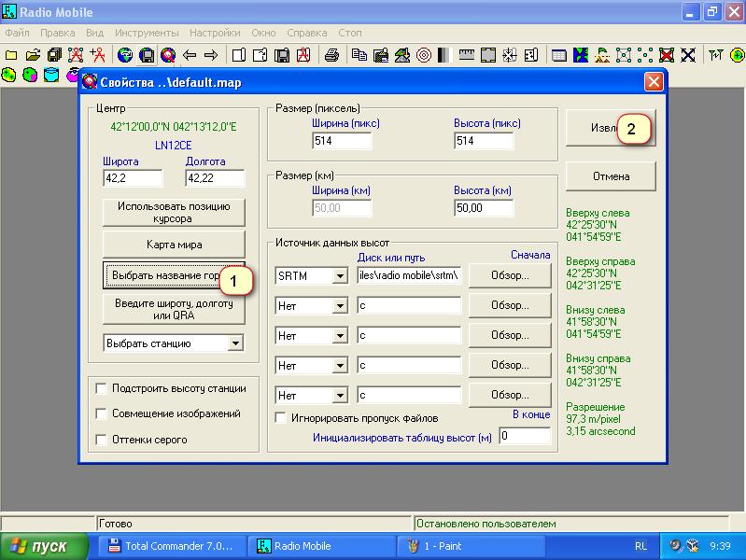The width and height of the screenshot is (746, 560).
Task: Expand the SRTM elevation source dropdown
Action: (x=340, y=276)
